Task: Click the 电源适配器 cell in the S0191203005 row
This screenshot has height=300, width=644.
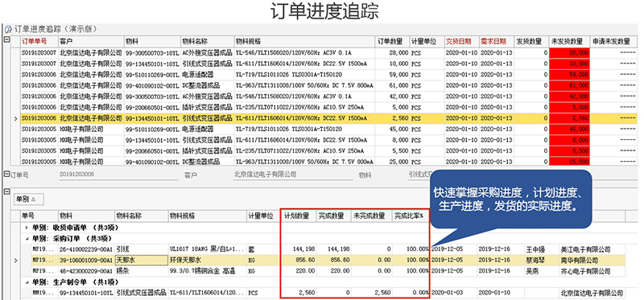Action: coord(208,129)
